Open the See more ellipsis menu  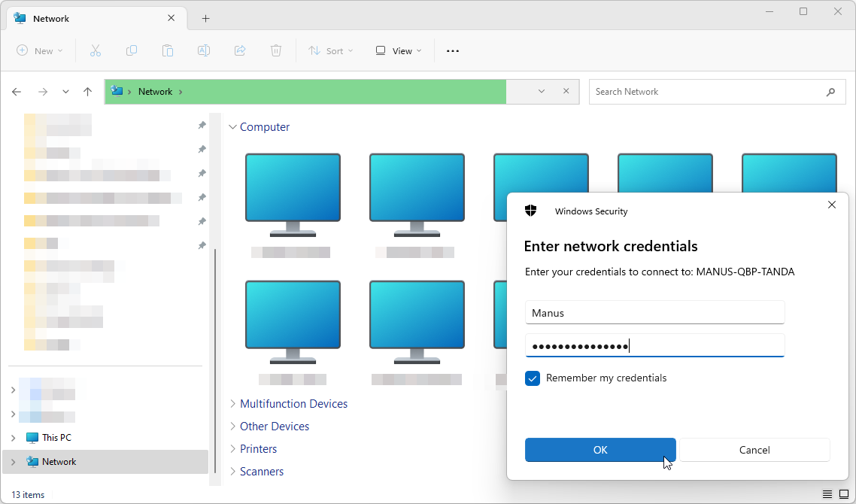452,50
